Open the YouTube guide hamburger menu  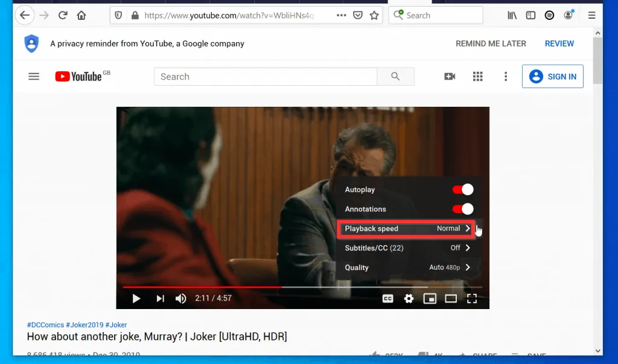tap(34, 77)
